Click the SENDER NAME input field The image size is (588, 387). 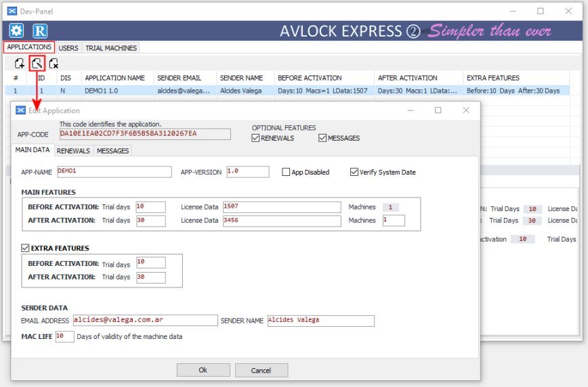[x=321, y=321]
